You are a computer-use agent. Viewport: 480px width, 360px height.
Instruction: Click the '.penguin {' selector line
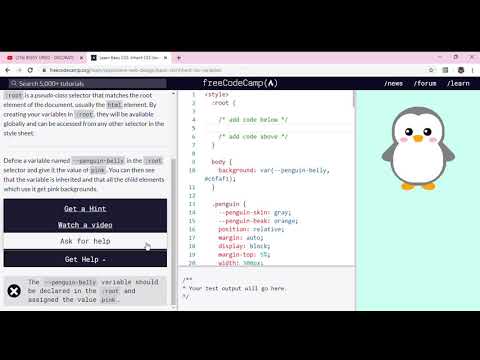click(229, 204)
